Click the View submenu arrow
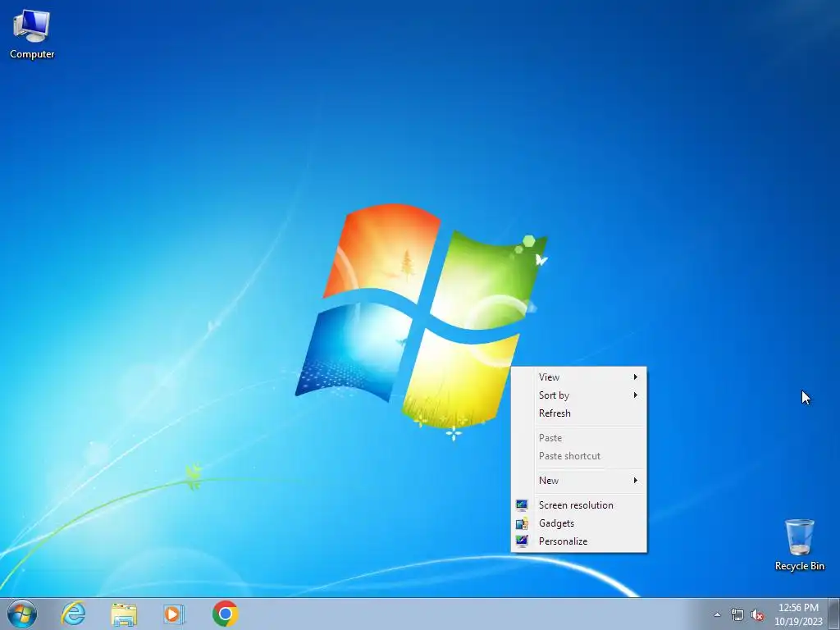The image size is (840, 630). (636, 377)
